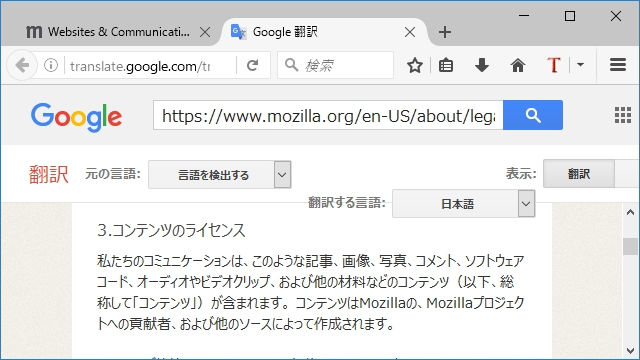This screenshot has height=360, width=640.
Task: Open dropdown arrow beside the T extension
Action: click(580, 65)
